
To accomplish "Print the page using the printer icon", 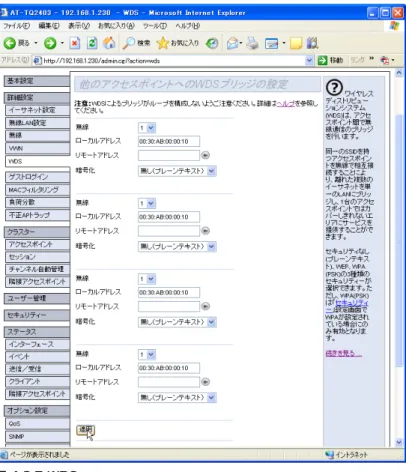I will tap(252, 43).
